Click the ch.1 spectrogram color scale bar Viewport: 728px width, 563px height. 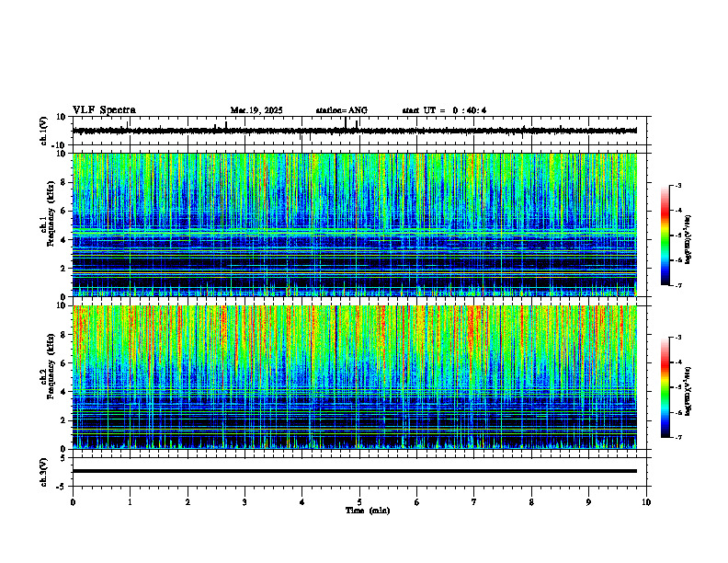click(x=665, y=236)
